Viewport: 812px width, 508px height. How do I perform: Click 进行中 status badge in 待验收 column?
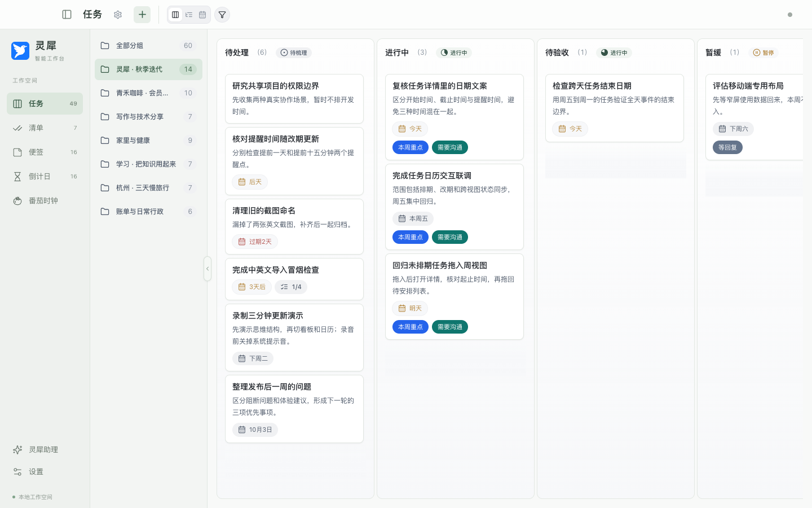614,52
